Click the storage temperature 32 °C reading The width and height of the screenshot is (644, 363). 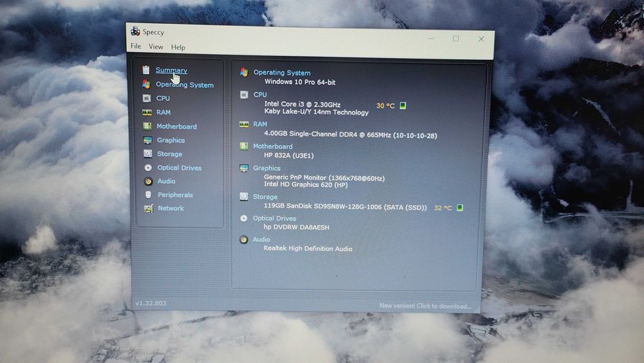443,208
